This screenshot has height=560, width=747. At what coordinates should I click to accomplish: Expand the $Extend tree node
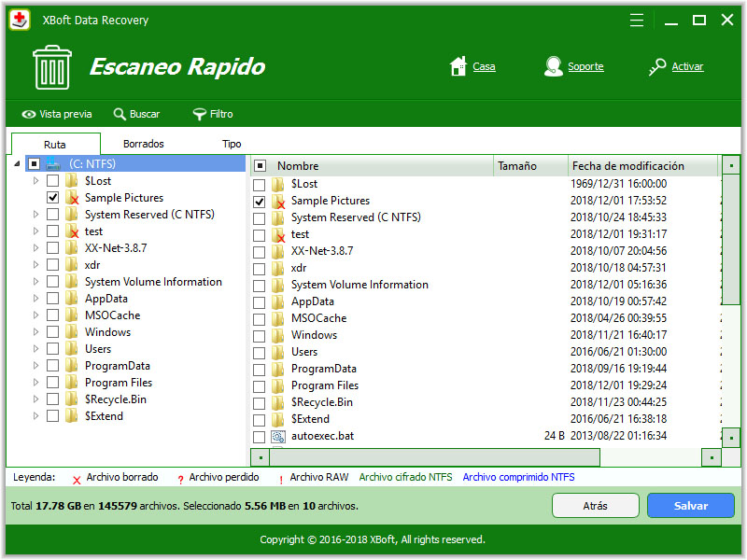pyautogui.click(x=35, y=416)
